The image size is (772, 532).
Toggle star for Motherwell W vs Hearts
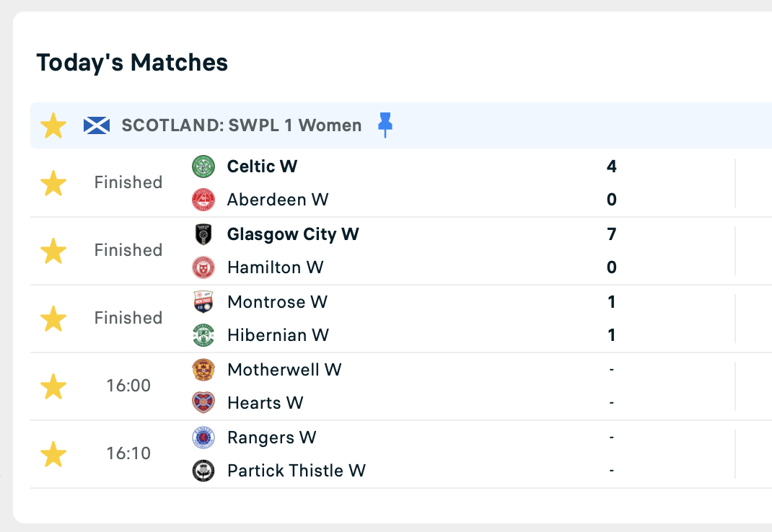(x=53, y=386)
